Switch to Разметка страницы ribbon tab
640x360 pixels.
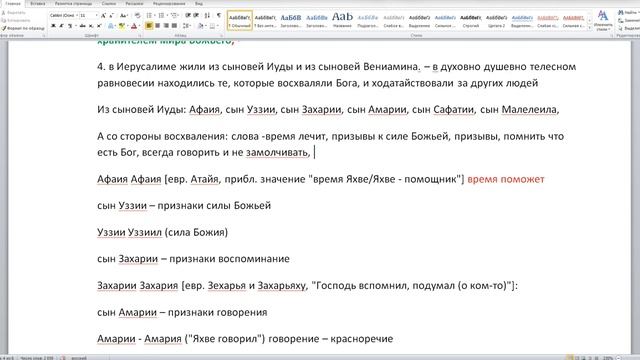pyautogui.click(x=73, y=4)
